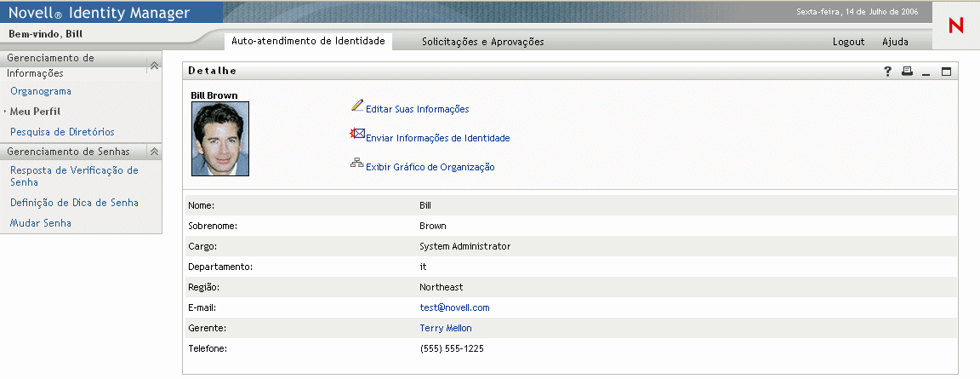Open Solicitações e Aprovações tab
This screenshot has height=379, width=980.
(x=482, y=42)
